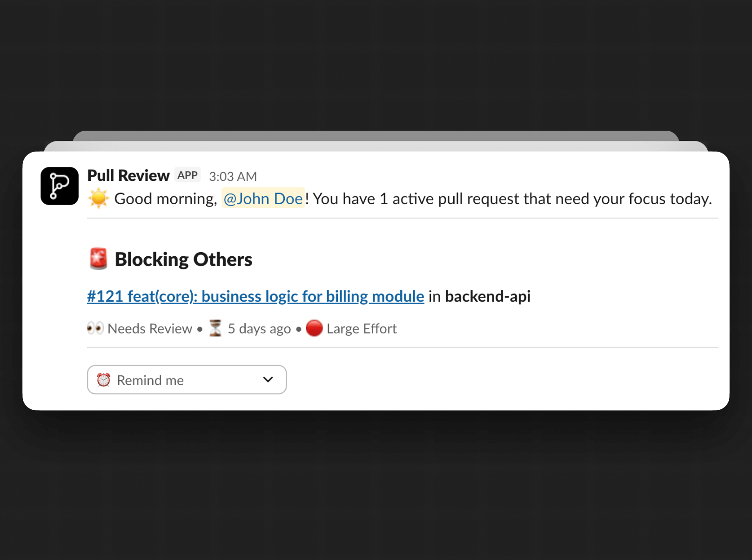752x560 pixels.
Task: Click the red circle effort indicator
Action: (314, 328)
